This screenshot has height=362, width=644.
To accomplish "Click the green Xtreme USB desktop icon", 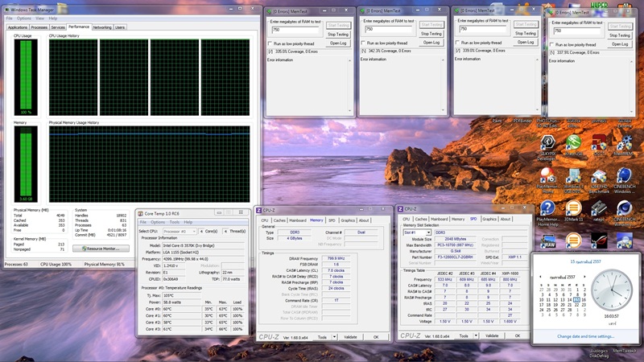I will point(573,143).
